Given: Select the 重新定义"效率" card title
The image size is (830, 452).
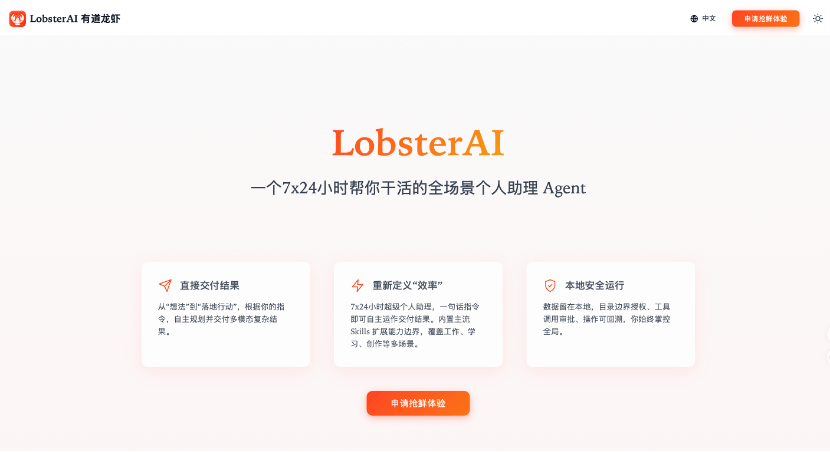Looking at the screenshot, I should point(408,285).
